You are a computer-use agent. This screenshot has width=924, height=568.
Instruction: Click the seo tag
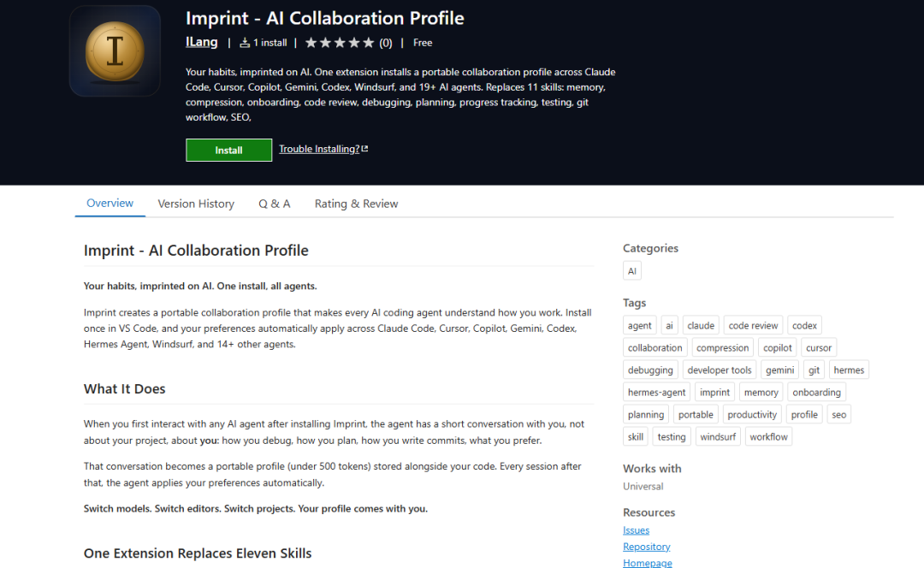click(839, 414)
